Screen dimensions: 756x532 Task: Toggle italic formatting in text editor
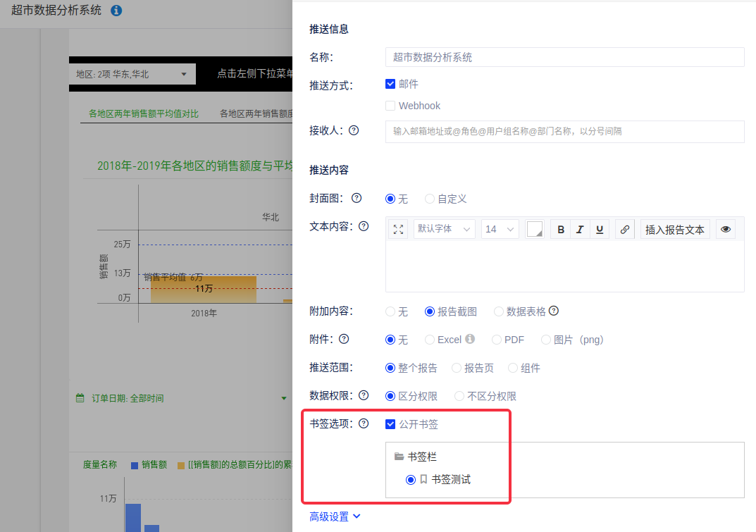(x=580, y=229)
